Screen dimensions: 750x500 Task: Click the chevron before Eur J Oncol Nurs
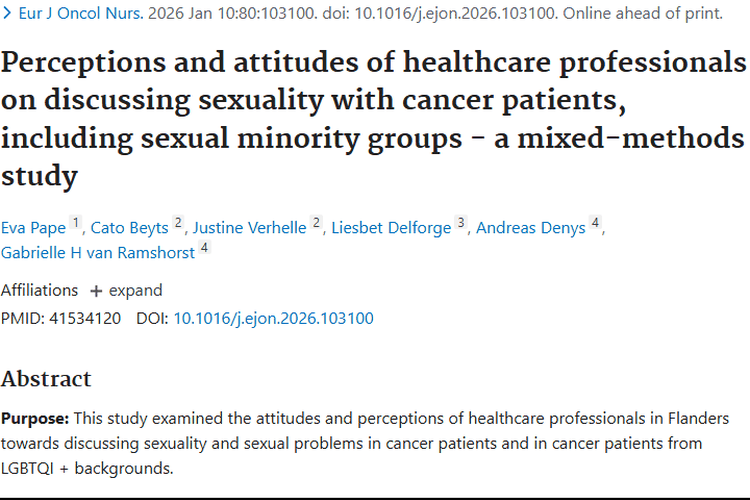pos(7,14)
